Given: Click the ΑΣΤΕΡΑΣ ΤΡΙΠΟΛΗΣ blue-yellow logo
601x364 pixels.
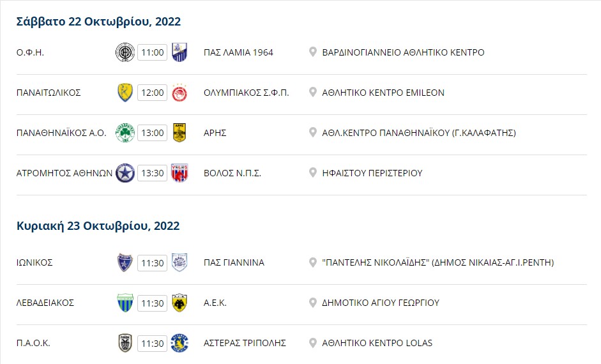Looking at the screenshot, I should tap(179, 344).
